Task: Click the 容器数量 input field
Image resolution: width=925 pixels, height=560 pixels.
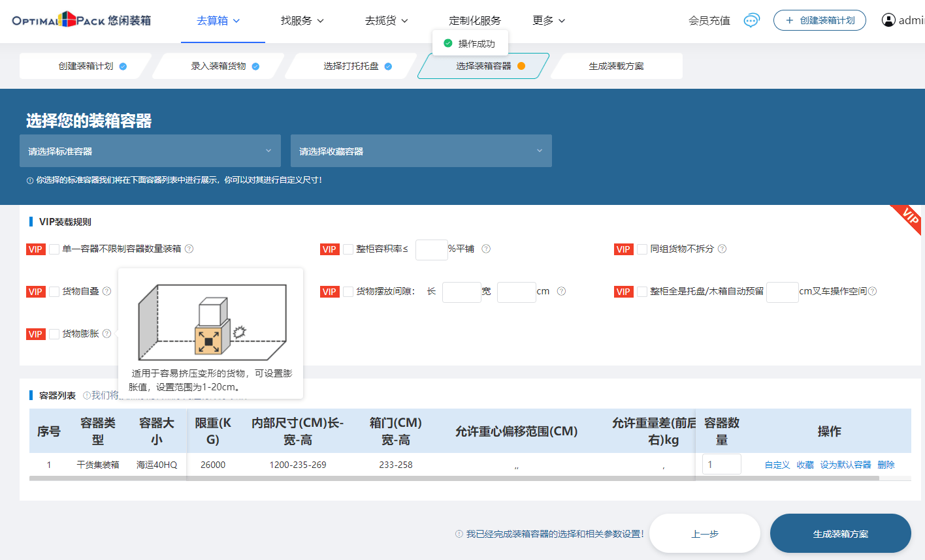Action: point(721,464)
